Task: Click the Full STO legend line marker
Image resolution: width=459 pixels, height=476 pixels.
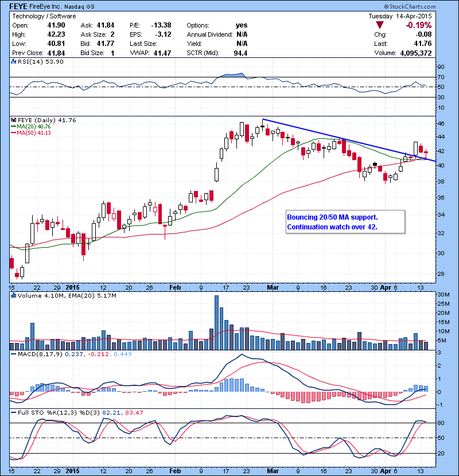Action: click(14, 412)
